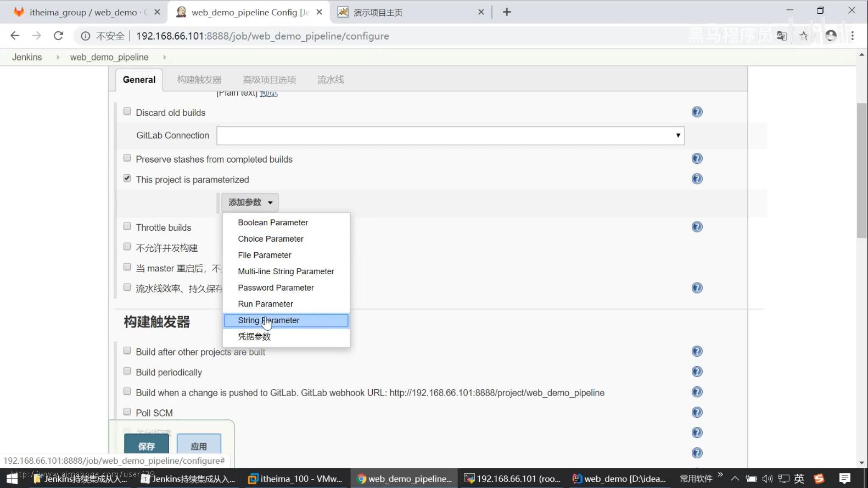Enable Poll SCM checkbox
The width and height of the screenshot is (868, 488).
127,412
